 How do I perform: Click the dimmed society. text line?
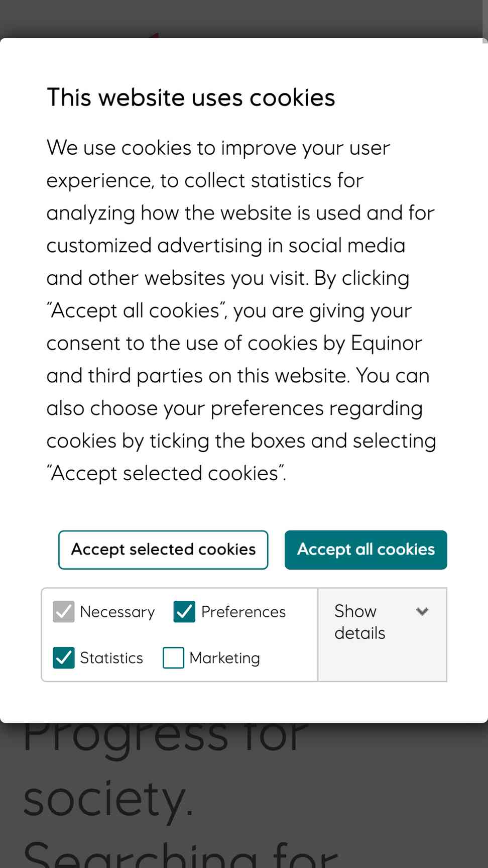pos(108,799)
